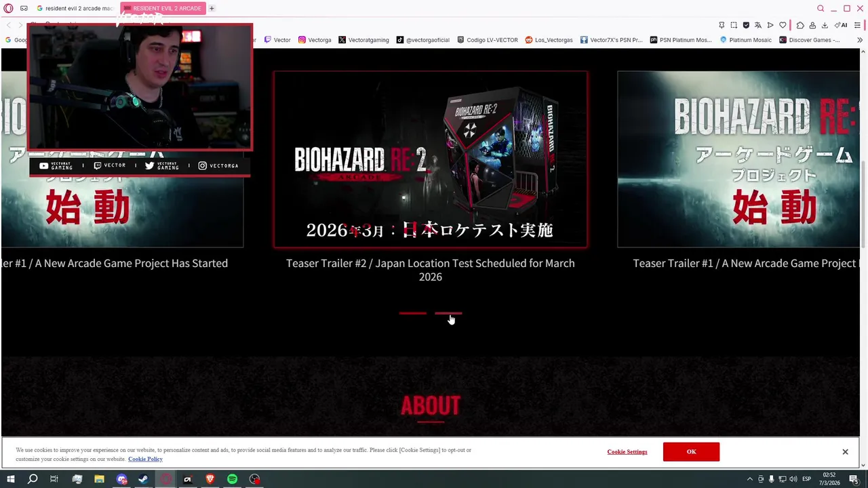Open the Windows notification center
Image resolution: width=868 pixels, height=488 pixels.
(x=854, y=479)
